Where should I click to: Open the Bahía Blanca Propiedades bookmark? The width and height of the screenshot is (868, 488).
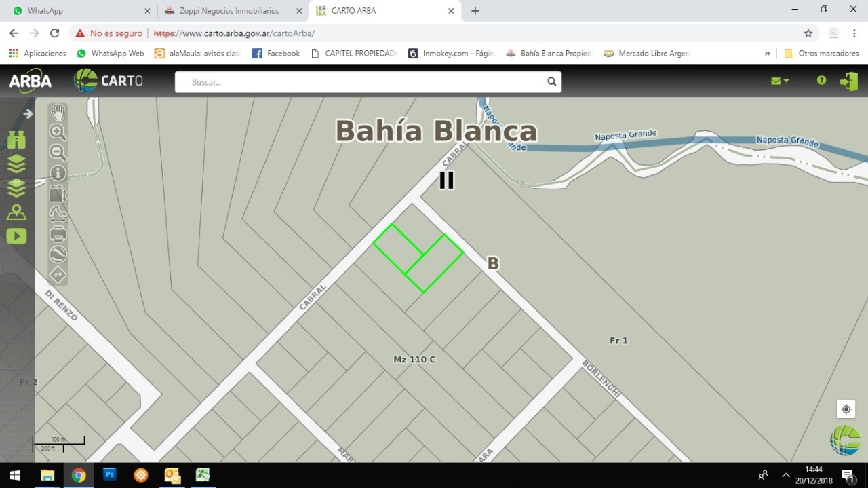coord(549,53)
